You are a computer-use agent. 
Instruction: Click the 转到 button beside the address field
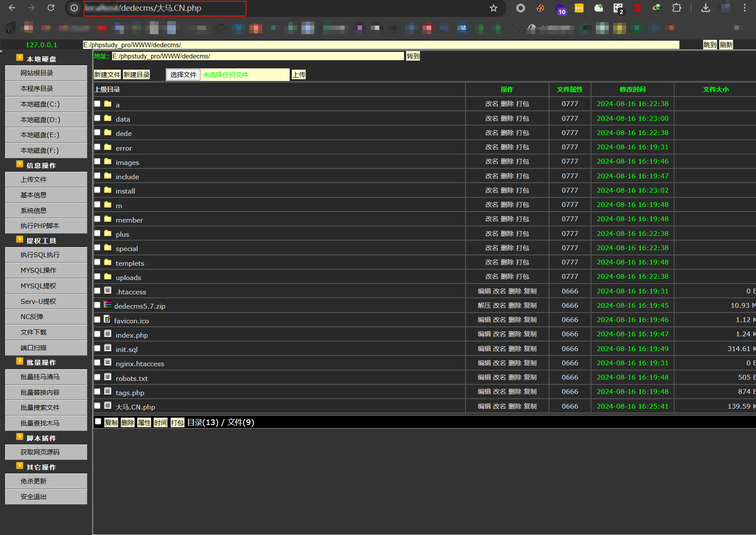click(x=413, y=56)
